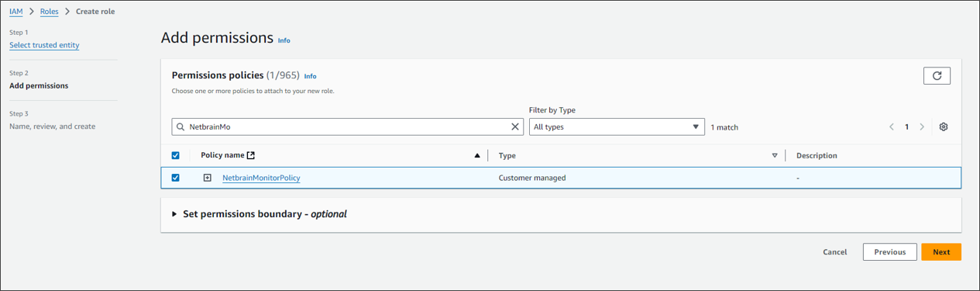Focus the policy search input field

pos(341,126)
